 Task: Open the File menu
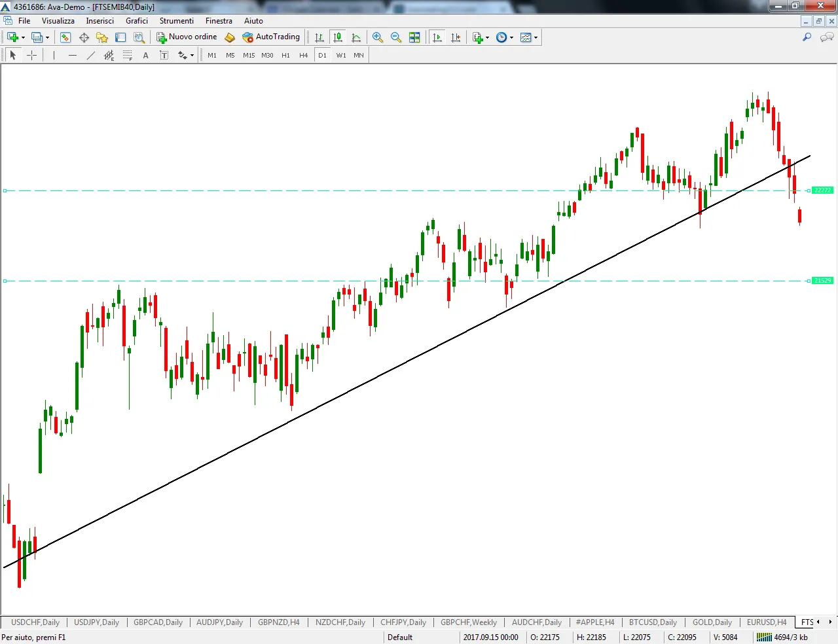[24, 21]
